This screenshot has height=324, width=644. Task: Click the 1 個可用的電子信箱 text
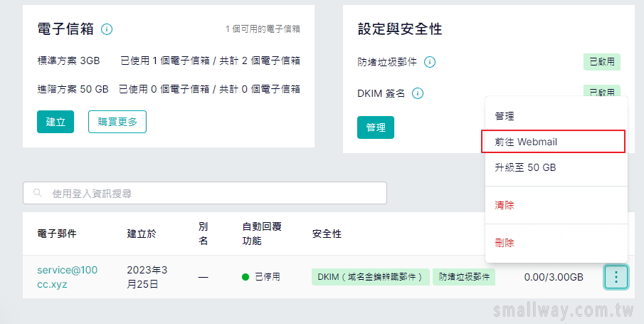click(263, 29)
